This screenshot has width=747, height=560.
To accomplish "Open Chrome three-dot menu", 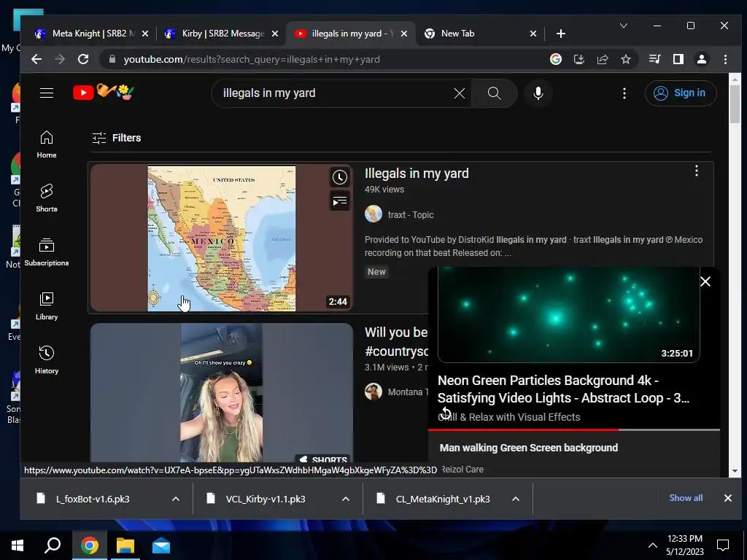I will (x=725, y=59).
